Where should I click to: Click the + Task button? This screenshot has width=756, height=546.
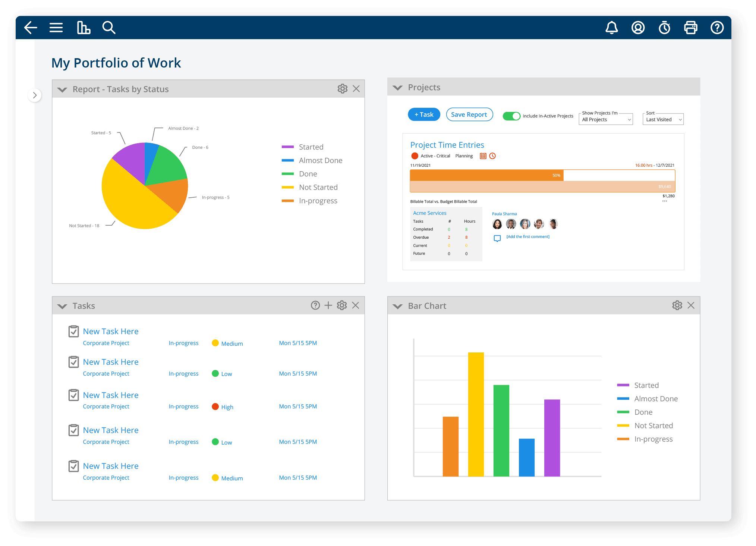tap(424, 114)
